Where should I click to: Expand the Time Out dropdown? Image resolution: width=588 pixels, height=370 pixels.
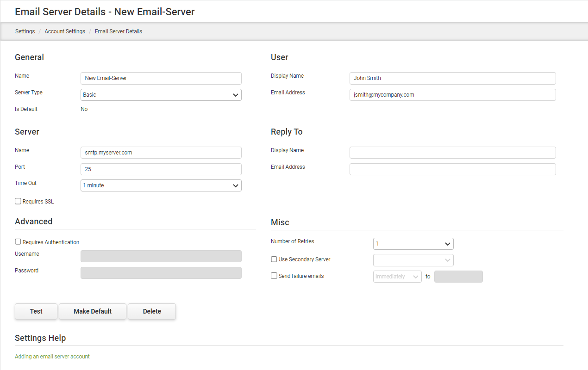pyautogui.click(x=161, y=185)
